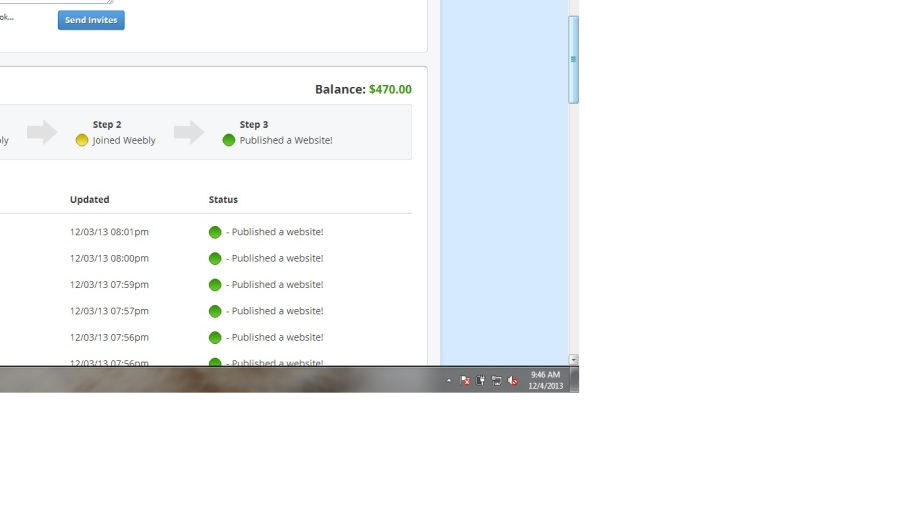Click the arrow between Step 2 and Step 3
This screenshot has width=900, height=506.
coord(189,132)
